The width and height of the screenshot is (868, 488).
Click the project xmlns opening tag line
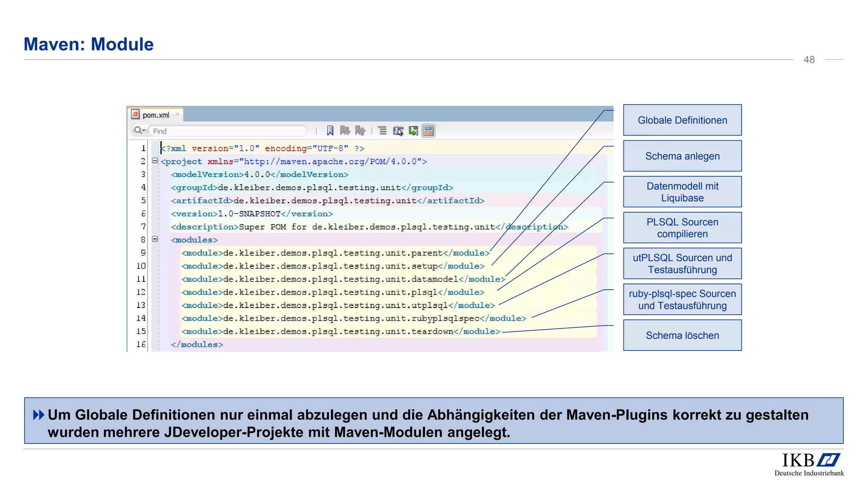coord(294,161)
